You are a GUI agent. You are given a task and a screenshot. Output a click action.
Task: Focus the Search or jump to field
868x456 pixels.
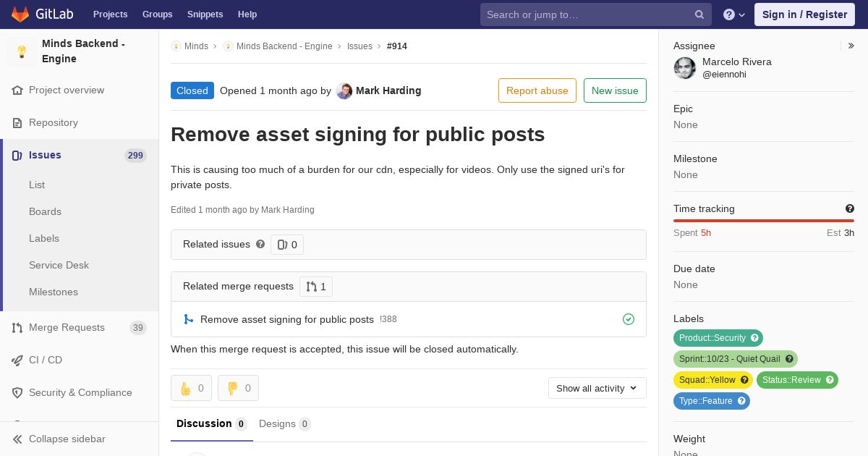tap(587, 14)
